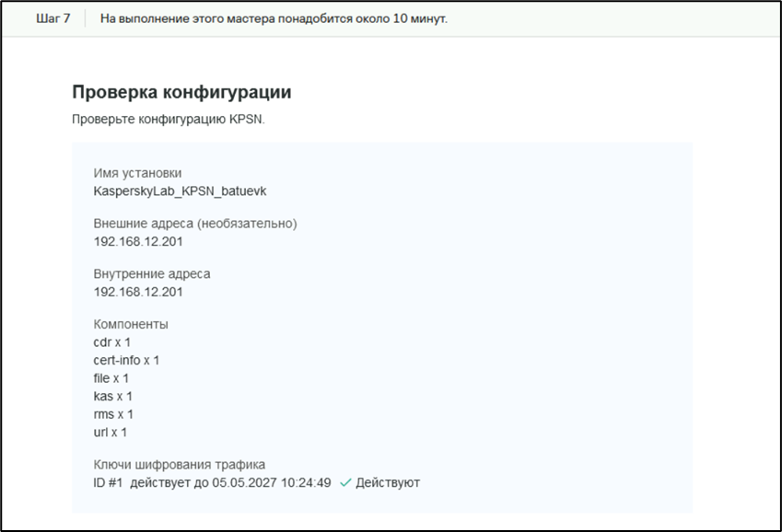The height and width of the screenshot is (532, 782).
Task: Select the internal address 192.168.12.201 value
Action: pos(138,292)
